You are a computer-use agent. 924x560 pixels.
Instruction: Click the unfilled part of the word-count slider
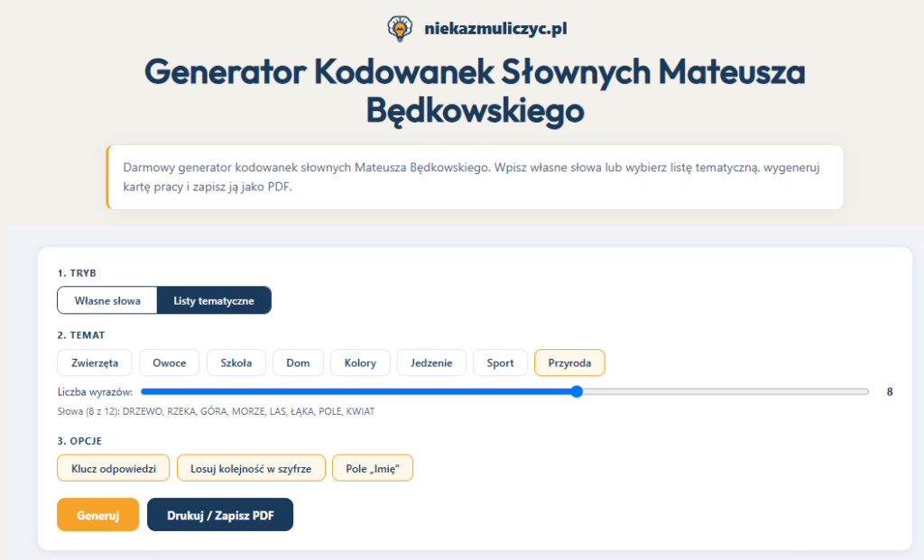[x=726, y=391]
